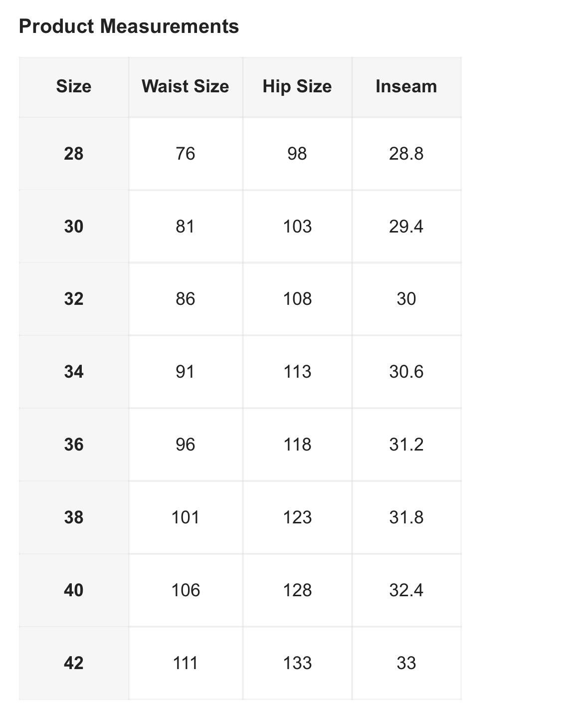Click size 28 row label
This screenshot has width=588, height=710.
[x=74, y=154]
